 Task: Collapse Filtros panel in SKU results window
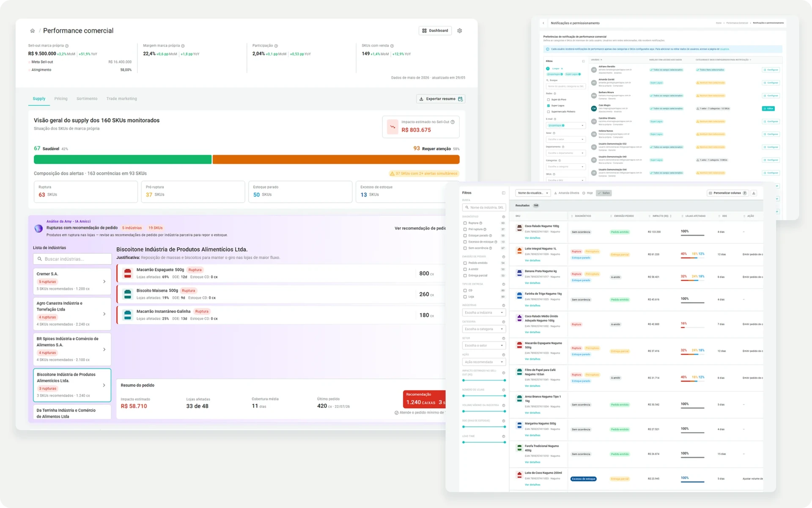tap(504, 193)
